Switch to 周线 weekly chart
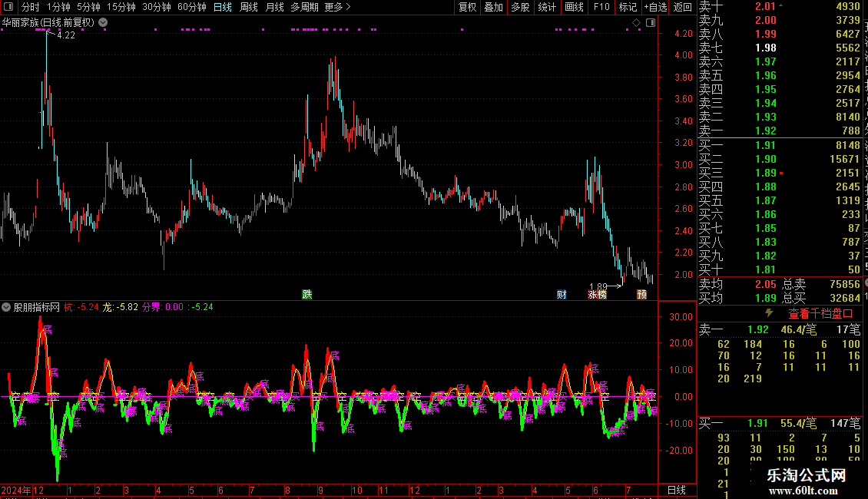 point(249,7)
